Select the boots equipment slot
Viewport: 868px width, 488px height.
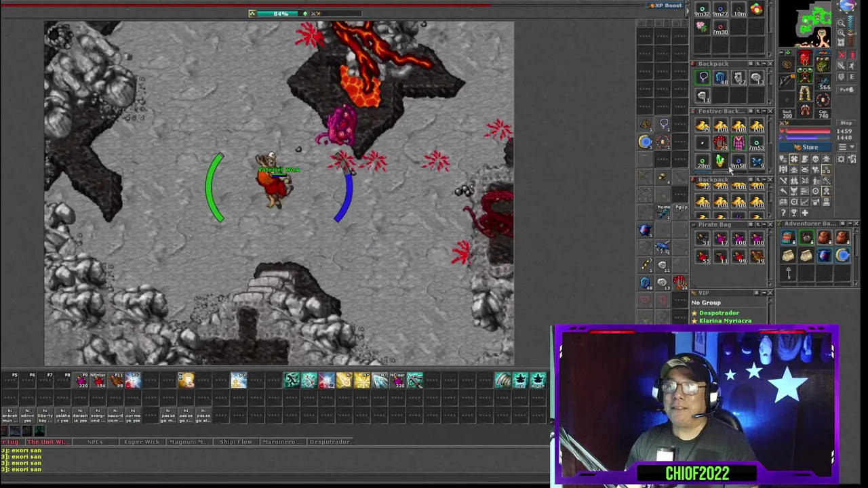click(x=805, y=110)
